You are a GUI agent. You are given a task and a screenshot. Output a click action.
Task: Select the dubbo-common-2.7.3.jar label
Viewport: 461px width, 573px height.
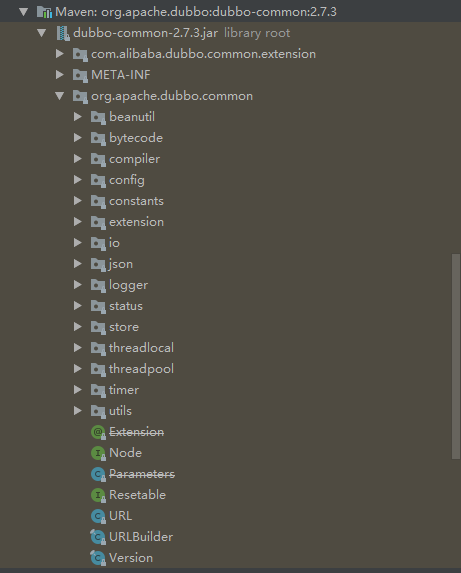point(145,33)
